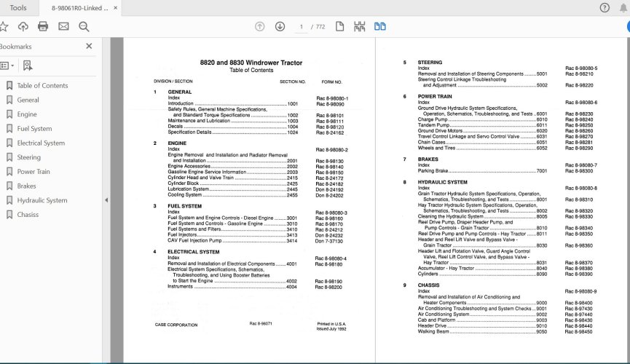
Task: Open the Engine bookmark
Action: click(x=27, y=114)
